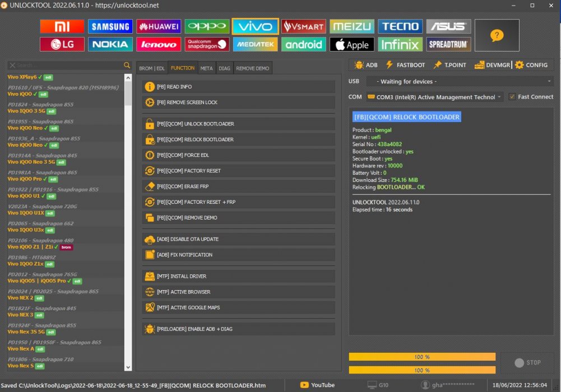Click the device list scroll up arrow
This screenshot has height=392, width=561.
[x=128, y=77]
